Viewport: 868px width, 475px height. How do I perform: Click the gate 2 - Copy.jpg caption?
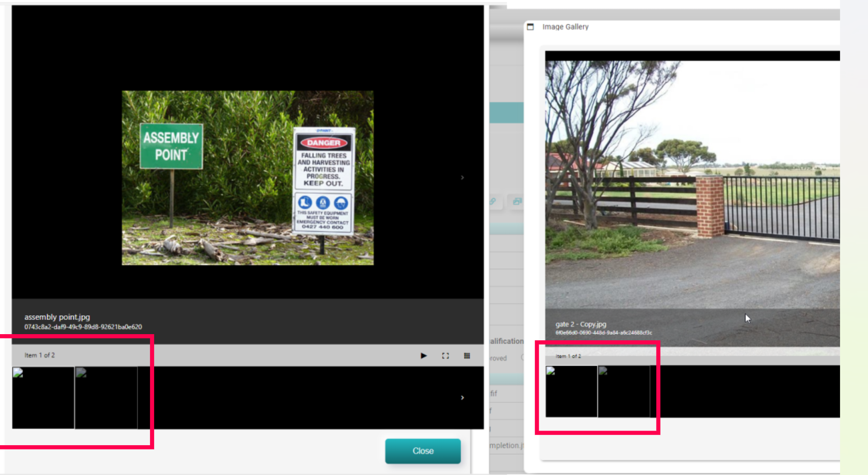tap(581, 324)
